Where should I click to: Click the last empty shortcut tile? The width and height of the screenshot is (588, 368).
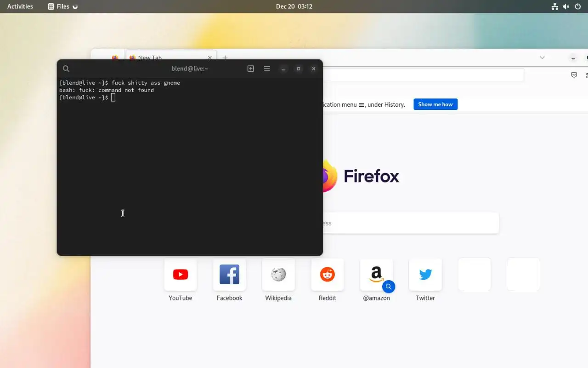click(x=523, y=275)
